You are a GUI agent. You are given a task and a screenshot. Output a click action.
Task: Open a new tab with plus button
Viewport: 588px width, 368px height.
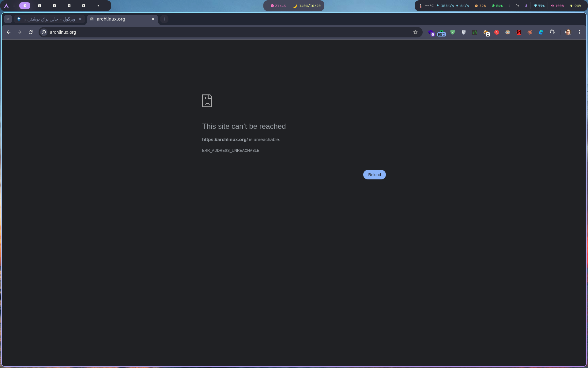(164, 19)
